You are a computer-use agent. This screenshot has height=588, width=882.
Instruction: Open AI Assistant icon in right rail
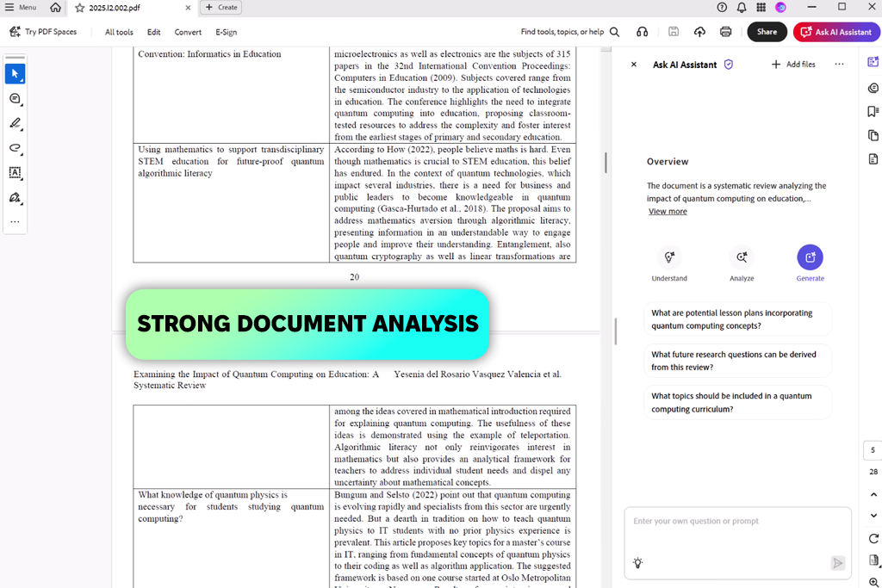click(873, 62)
